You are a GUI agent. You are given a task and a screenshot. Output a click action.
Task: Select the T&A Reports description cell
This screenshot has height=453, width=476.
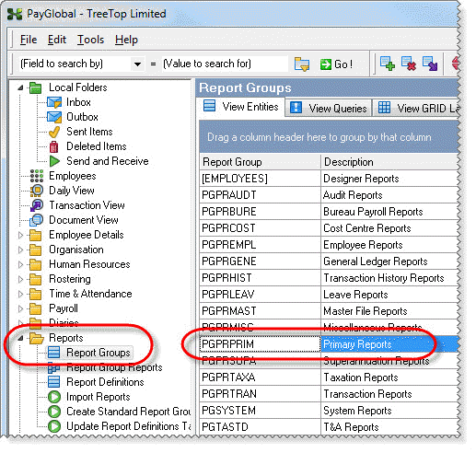point(389,427)
